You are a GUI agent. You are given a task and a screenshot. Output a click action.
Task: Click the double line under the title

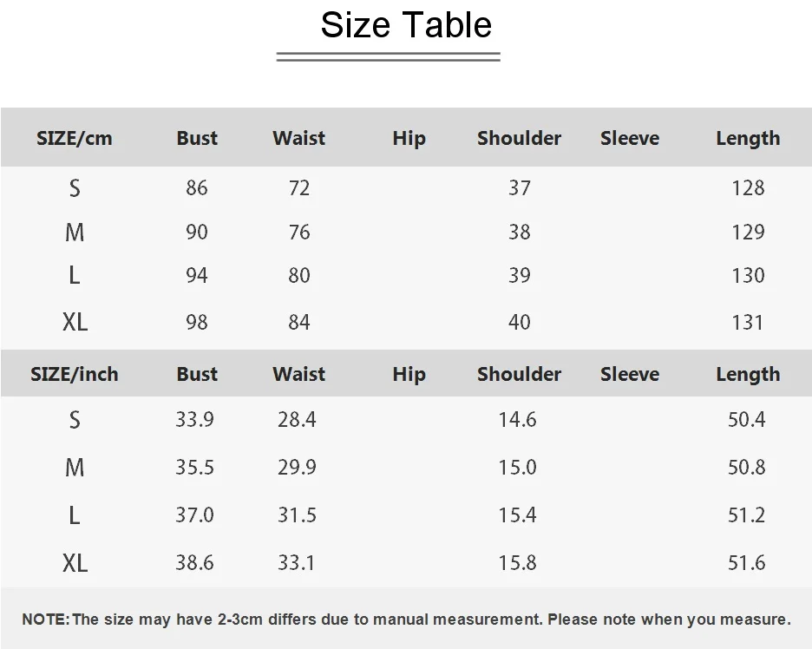point(389,57)
